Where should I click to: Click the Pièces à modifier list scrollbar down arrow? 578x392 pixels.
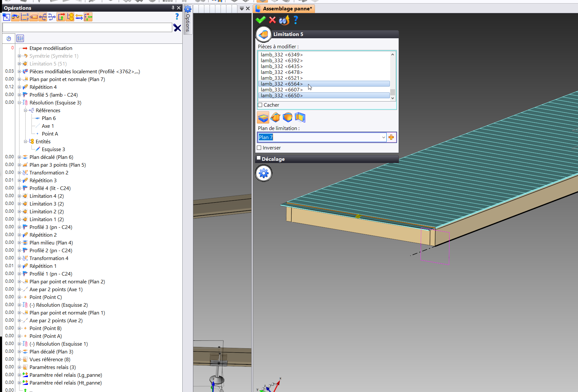click(392, 98)
